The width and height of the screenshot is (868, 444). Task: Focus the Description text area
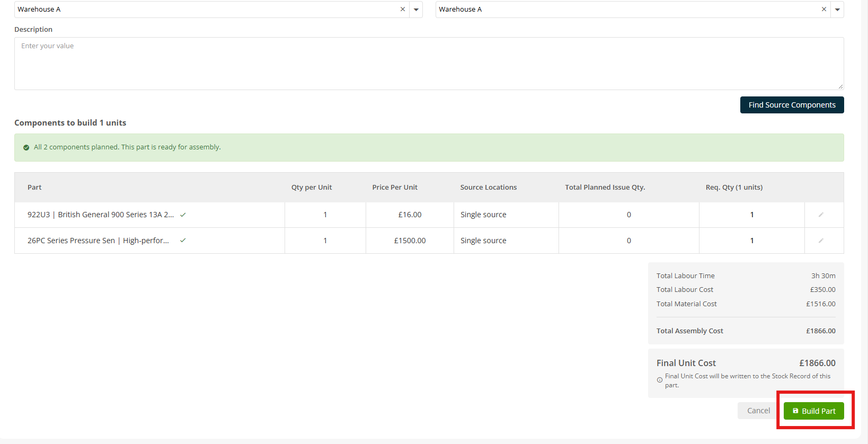click(429, 64)
